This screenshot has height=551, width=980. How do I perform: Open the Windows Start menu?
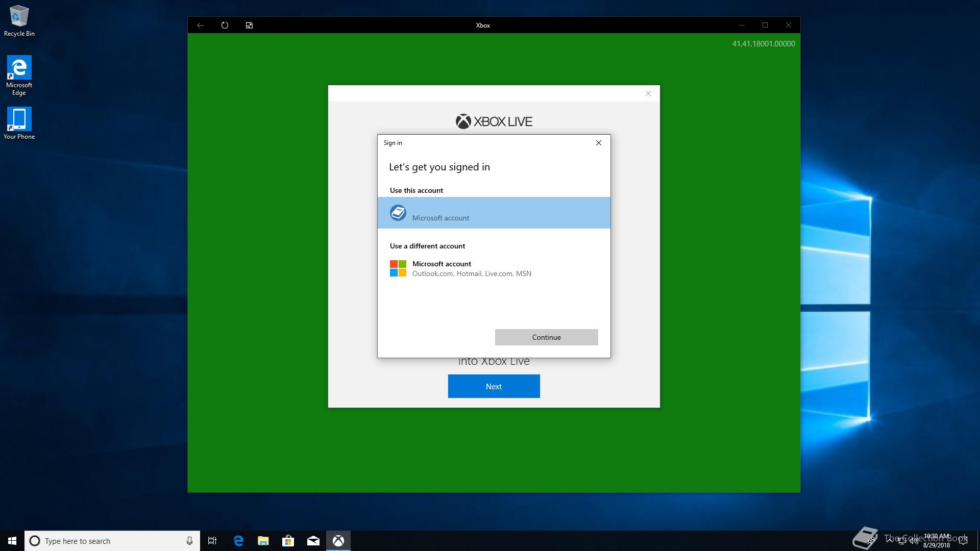coord(12,541)
